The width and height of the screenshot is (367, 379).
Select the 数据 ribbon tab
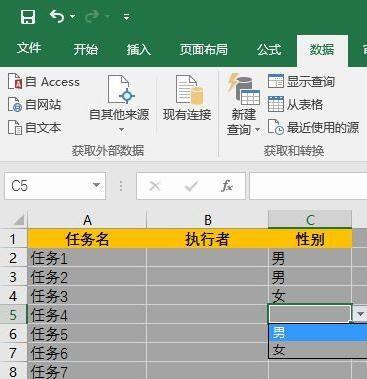click(x=322, y=50)
